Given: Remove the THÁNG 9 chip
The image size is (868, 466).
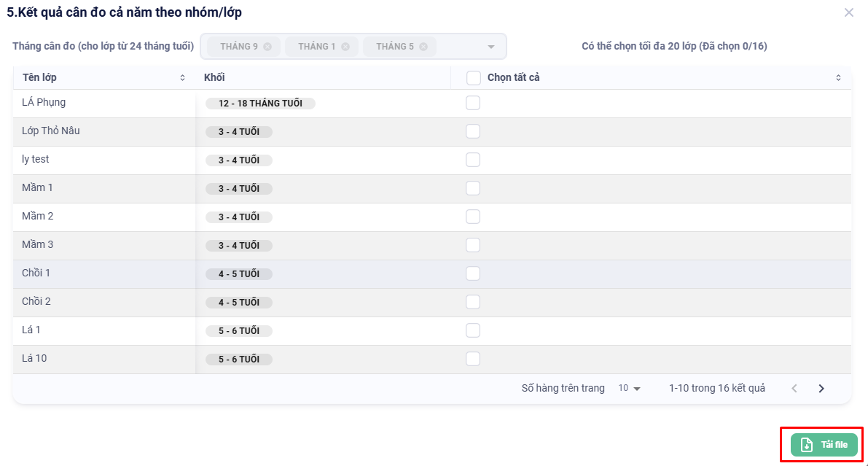Looking at the screenshot, I should (x=267, y=47).
